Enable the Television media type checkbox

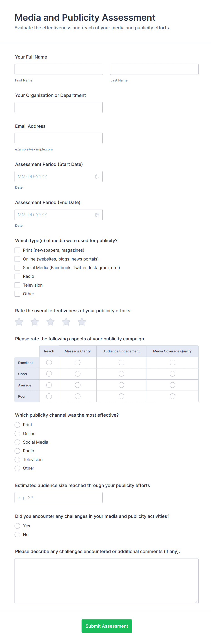click(17, 285)
